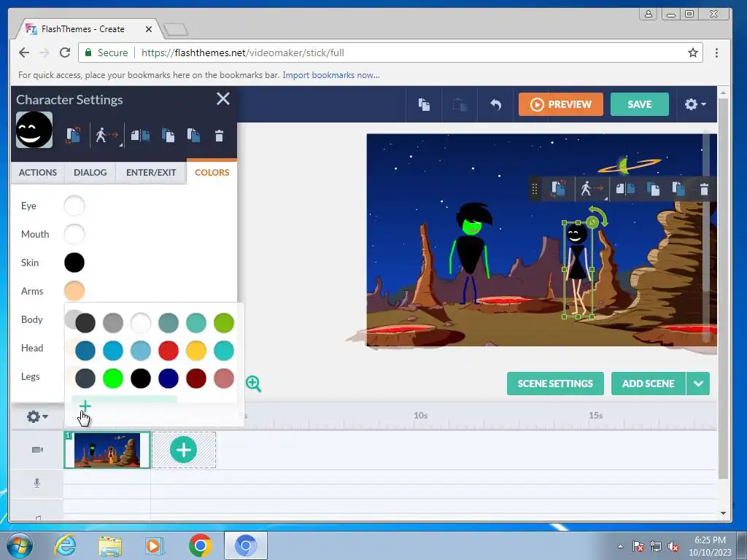Select the green-faced stick character on stage
This screenshot has height=560, width=747.
point(471,252)
